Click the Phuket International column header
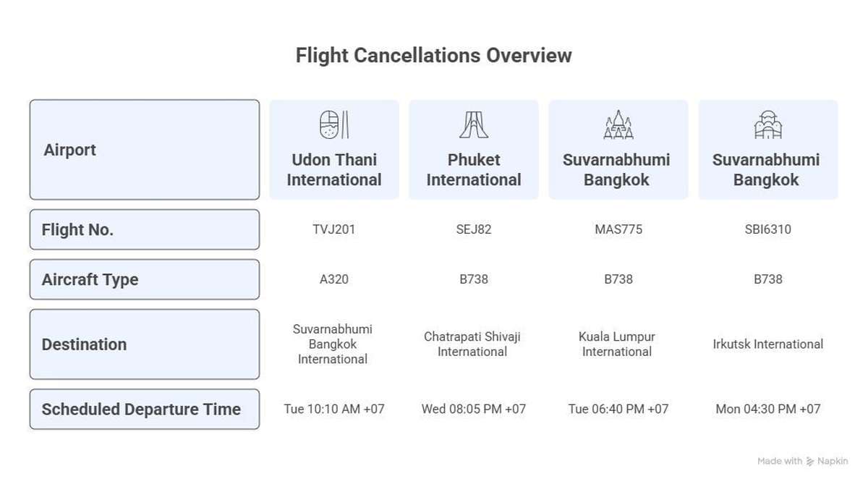The image size is (868, 484). click(x=474, y=170)
